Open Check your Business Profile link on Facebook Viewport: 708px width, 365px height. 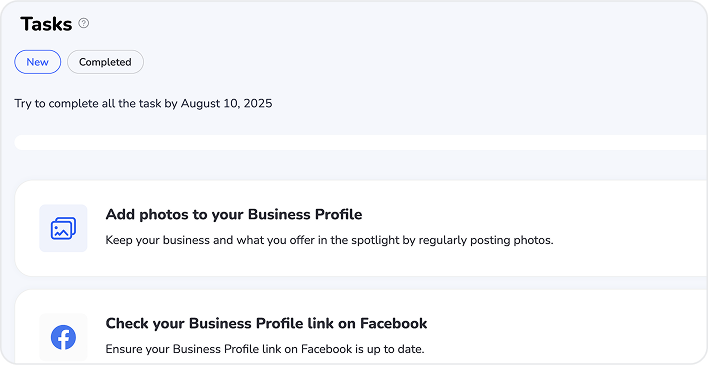tap(266, 323)
